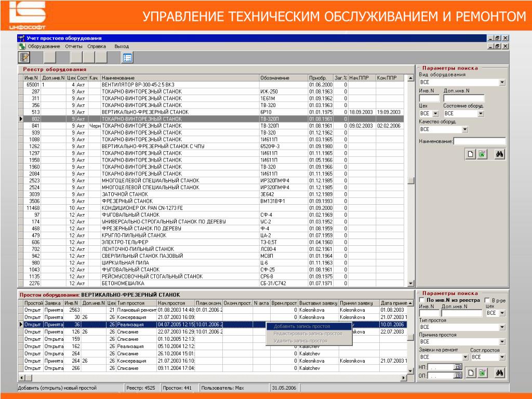The image size is (532, 399).
Task: Click the 'Выставил заявку' column header
Action: (318, 303)
